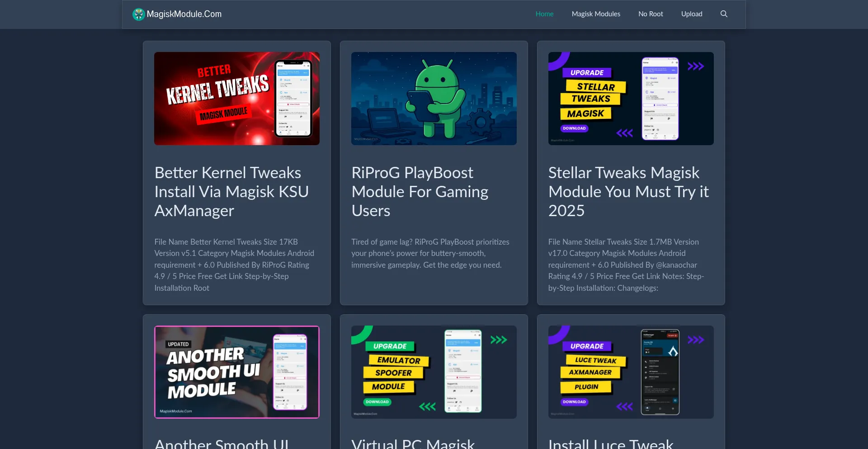Image resolution: width=868 pixels, height=449 pixels.
Task: Open the Virtual PC Magisk title link
Action: 413,444
